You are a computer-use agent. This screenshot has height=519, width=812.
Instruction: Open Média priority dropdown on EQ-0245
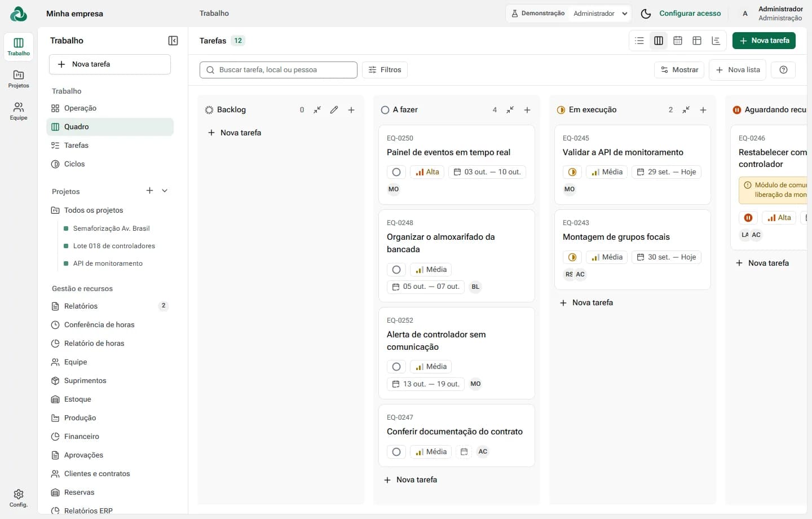(x=607, y=172)
